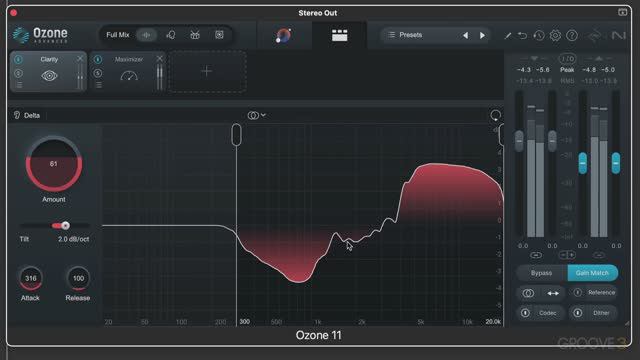Click the Peak meter label
This screenshot has height=360, width=640.
(x=567, y=70)
